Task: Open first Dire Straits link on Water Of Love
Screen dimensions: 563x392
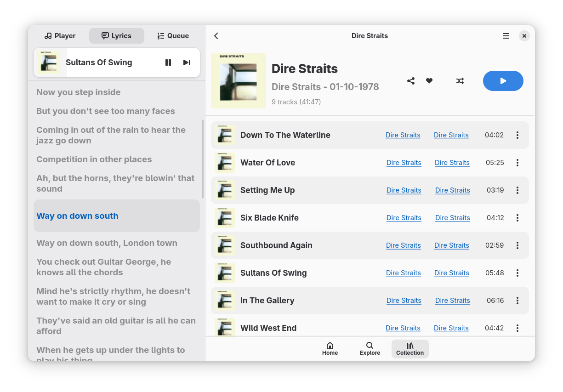Action: point(404,163)
